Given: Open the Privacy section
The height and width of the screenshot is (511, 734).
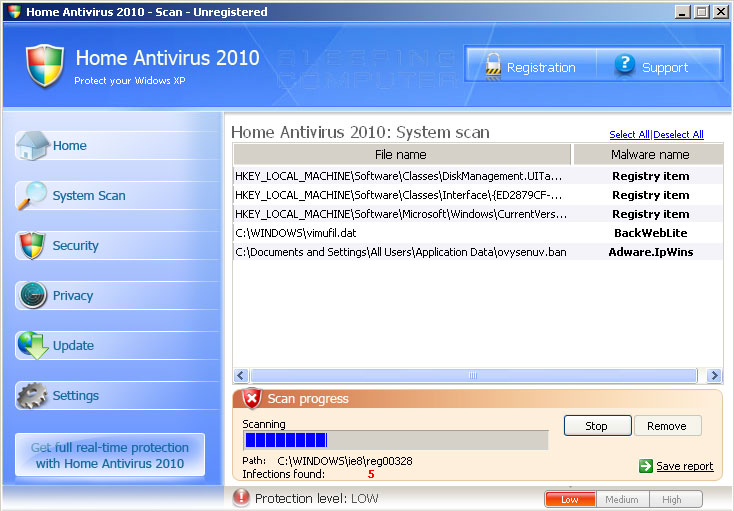Looking at the screenshot, I should pos(73,296).
